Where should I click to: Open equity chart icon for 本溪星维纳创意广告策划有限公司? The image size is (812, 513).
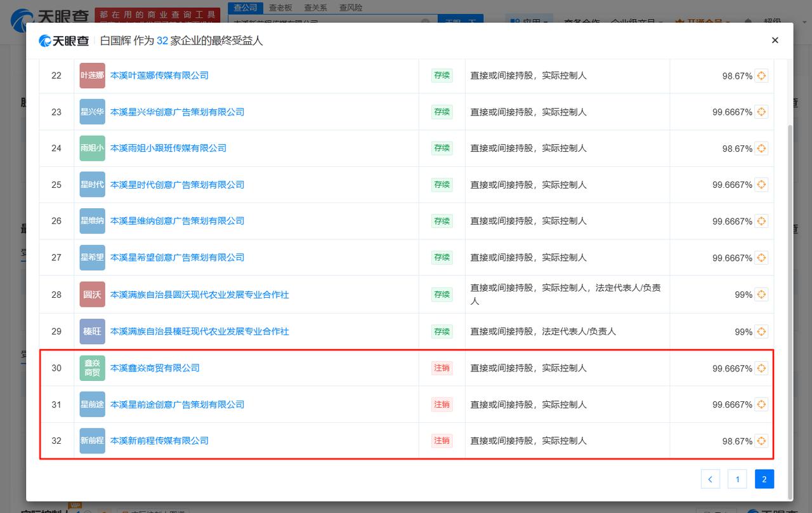[761, 221]
